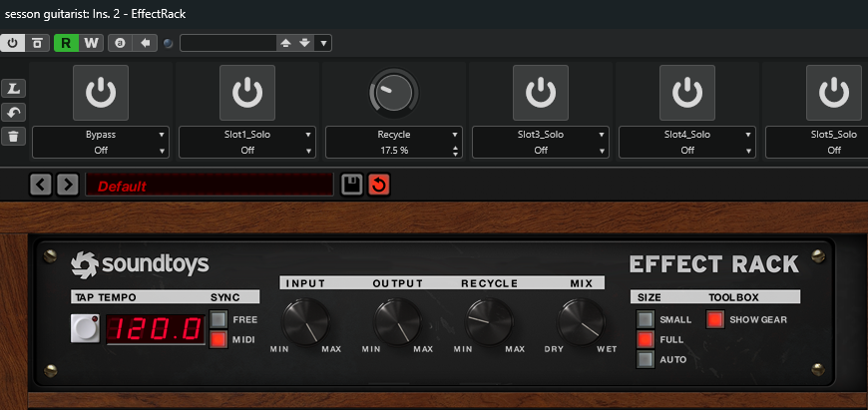Viewport: 868px width, 410px height.
Task: Select the FREE sync option
Action: click(218, 319)
